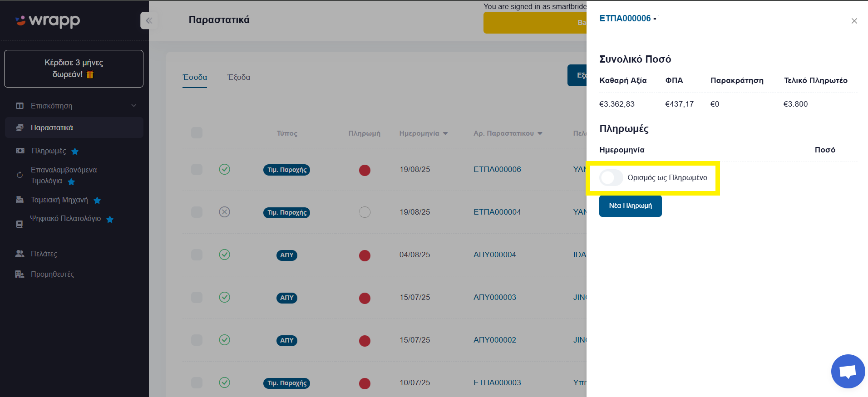Click the €3.800 final payable amount
The image size is (868, 397).
click(x=795, y=104)
